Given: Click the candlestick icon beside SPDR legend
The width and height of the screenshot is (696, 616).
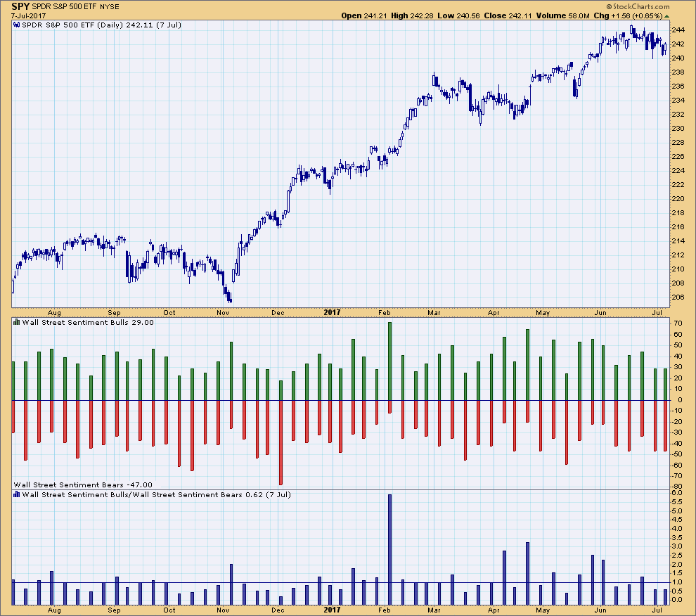Looking at the screenshot, I should (x=17, y=25).
